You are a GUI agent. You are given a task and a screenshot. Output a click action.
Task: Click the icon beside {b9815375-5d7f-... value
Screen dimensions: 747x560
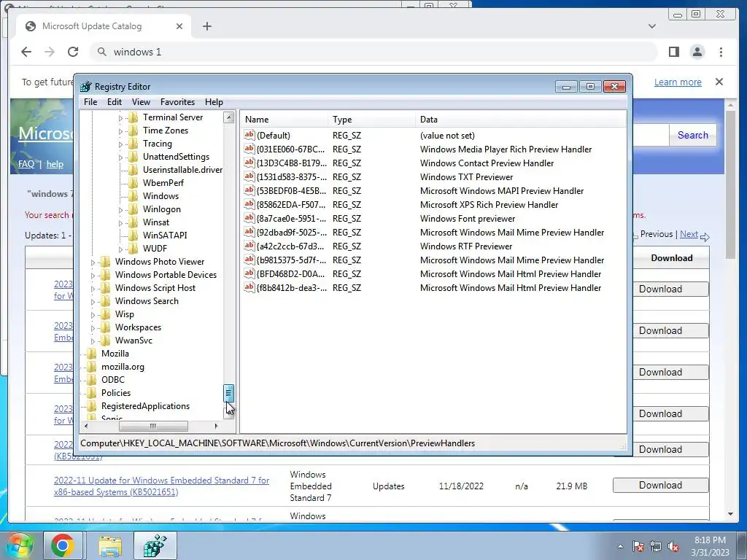point(249,260)
